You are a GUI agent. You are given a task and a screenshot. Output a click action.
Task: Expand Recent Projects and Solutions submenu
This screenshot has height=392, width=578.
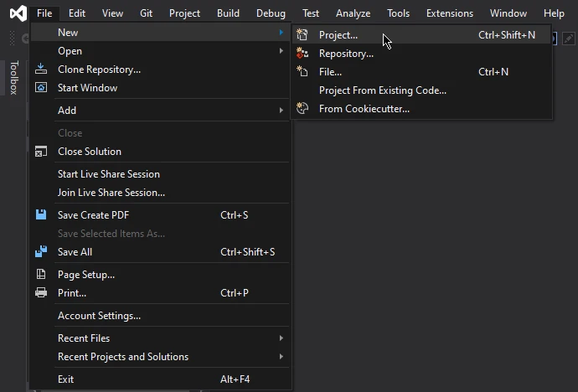(x=281, y=357)
